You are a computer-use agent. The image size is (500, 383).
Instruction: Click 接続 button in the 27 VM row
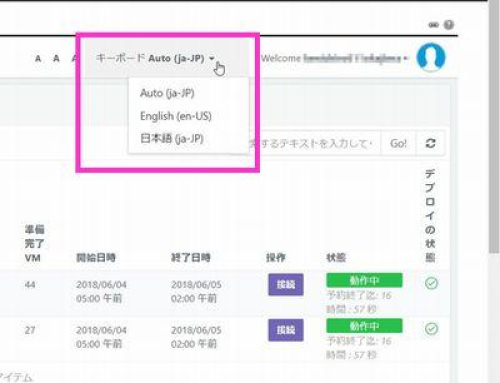pyautogui.click(x=286, y=330)
